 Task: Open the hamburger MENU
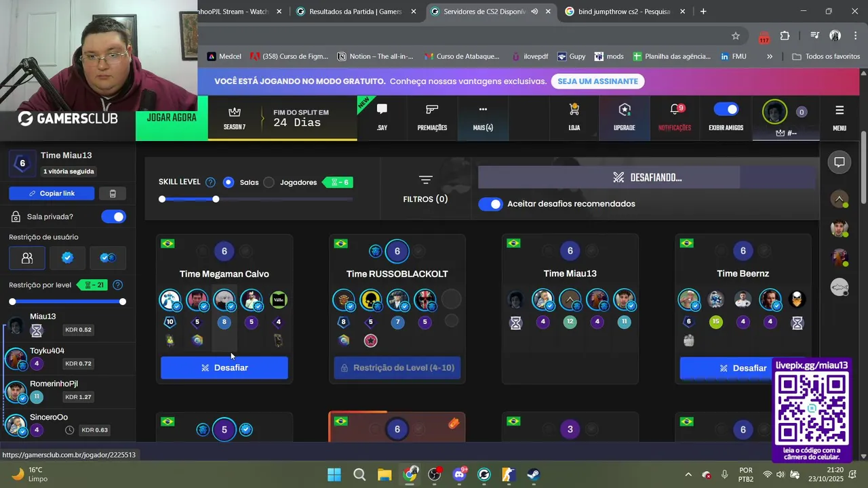coord(840,117)
